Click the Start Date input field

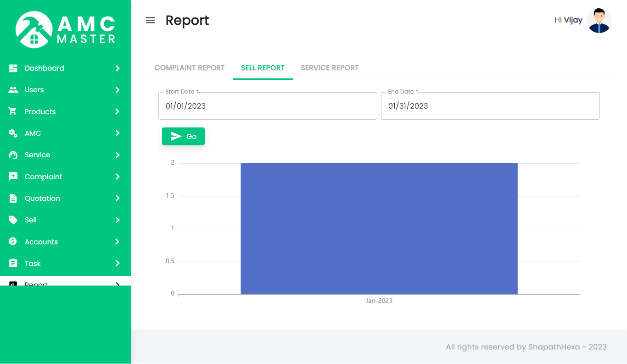(x=268, y=106)
